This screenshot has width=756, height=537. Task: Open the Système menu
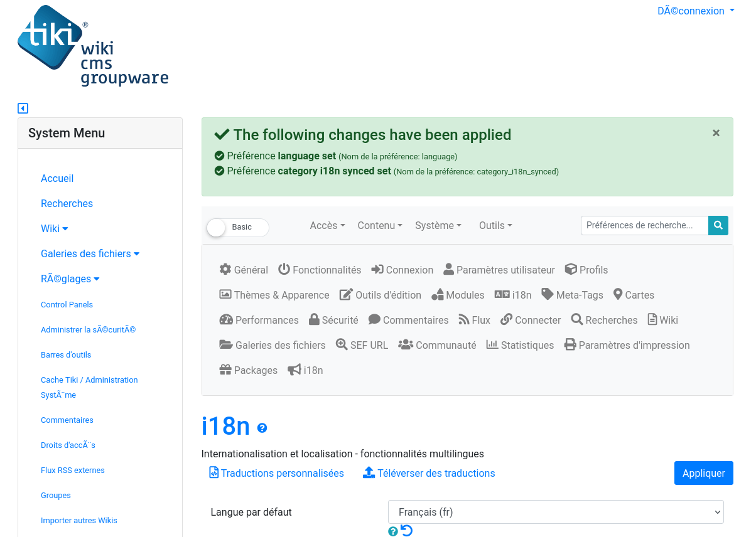click(x=438, y=225)
